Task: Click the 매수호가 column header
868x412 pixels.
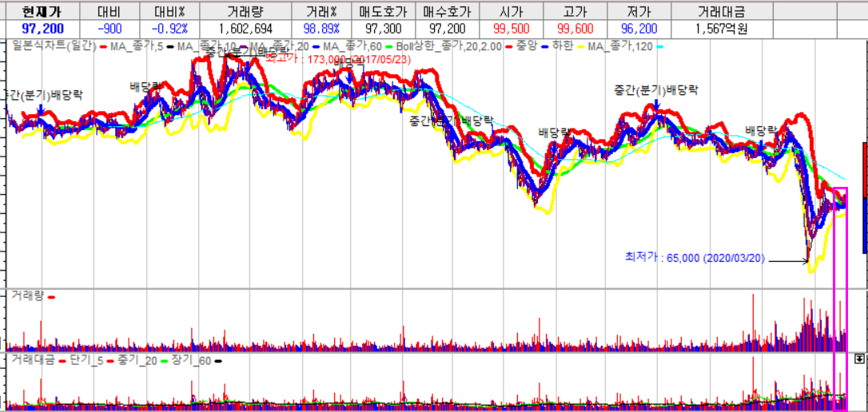Action: 448,11
